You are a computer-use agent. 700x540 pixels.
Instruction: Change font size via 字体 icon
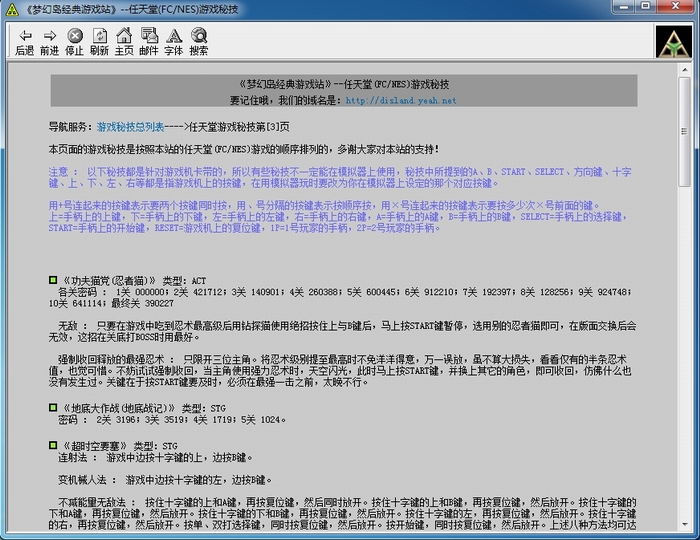click(174, 42)
